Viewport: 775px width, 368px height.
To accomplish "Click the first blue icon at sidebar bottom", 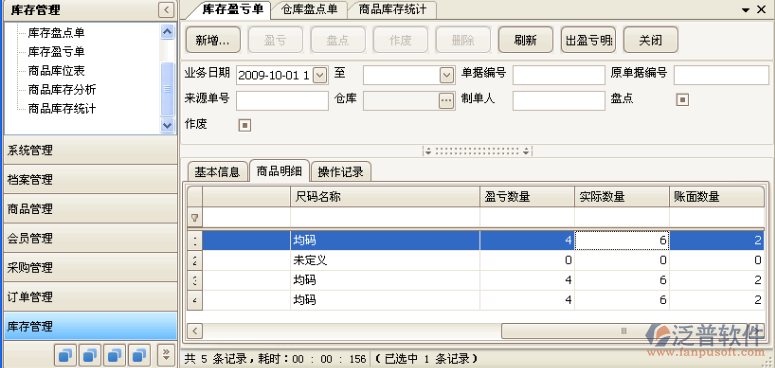I will click(x=65, y=354).
